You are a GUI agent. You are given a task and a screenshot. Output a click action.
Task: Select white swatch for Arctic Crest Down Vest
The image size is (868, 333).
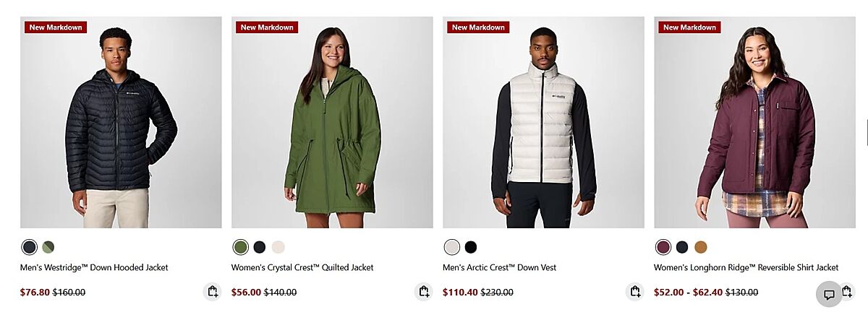(x=452, y=247)
